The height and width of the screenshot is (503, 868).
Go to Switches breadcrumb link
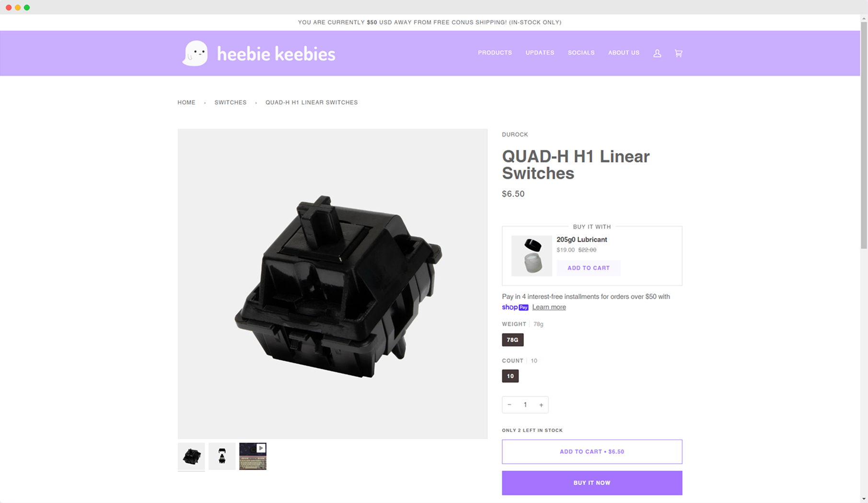(230, 103)
